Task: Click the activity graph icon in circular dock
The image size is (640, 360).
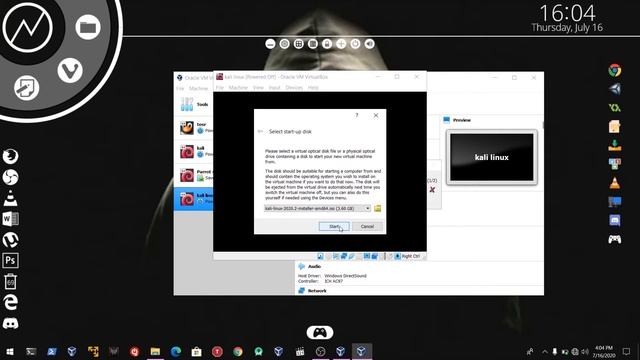Action: coord(28,27)
